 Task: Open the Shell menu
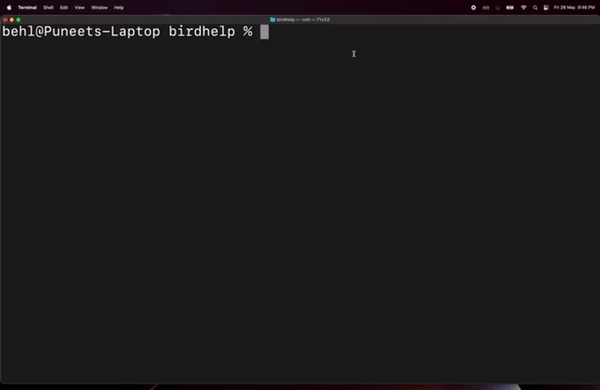pos(48,8)
